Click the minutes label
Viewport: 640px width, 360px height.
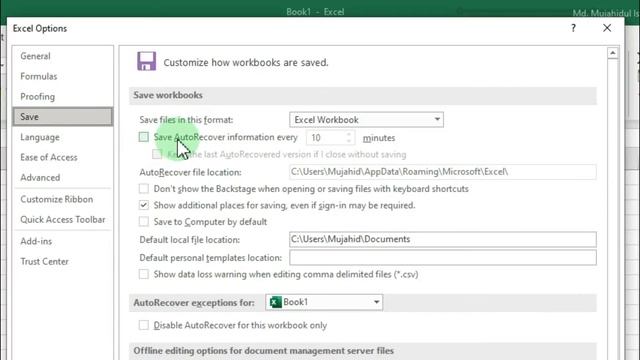[x=379, y=138]
